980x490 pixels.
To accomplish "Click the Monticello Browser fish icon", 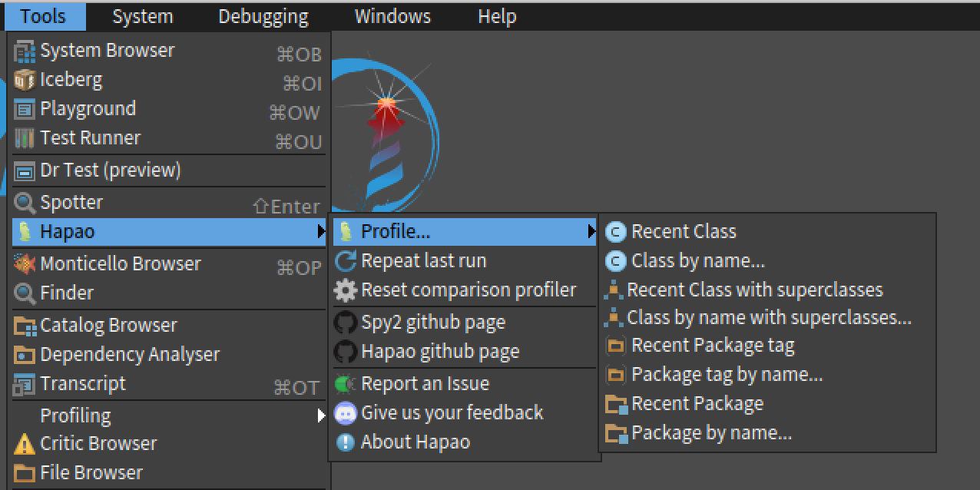I will pos(25,264).
